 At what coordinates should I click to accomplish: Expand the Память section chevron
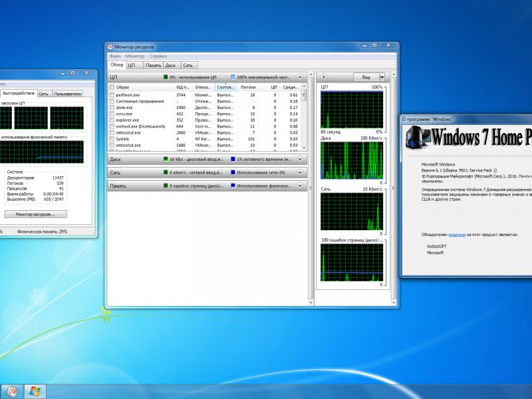pos(299,186)
